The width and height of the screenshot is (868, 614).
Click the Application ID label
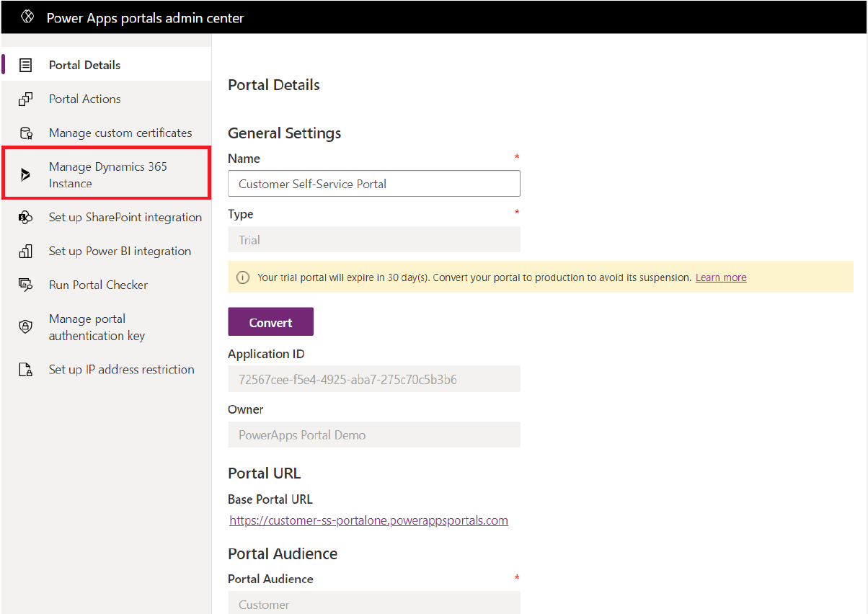coord(266,354)
